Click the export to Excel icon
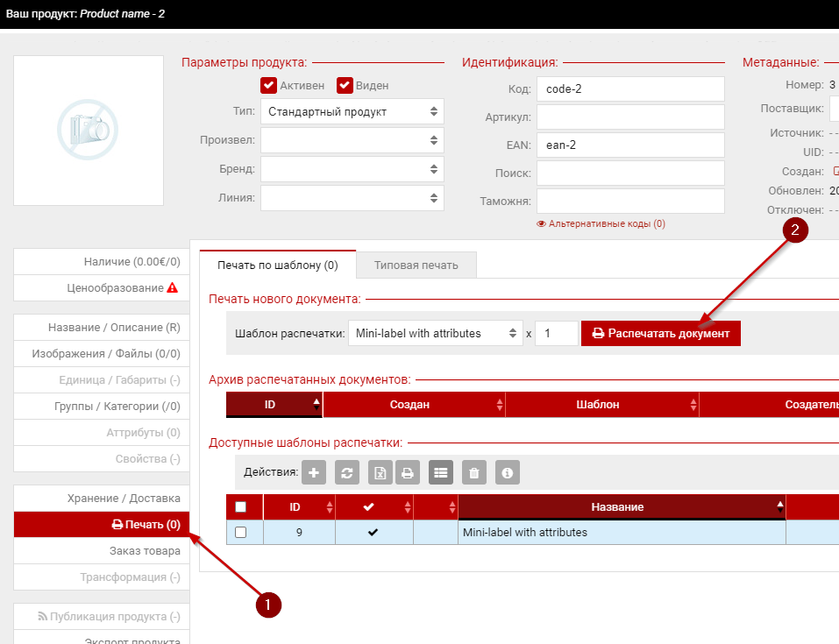The width and height of the screenshot is (839, 644). tap(380, 473)
